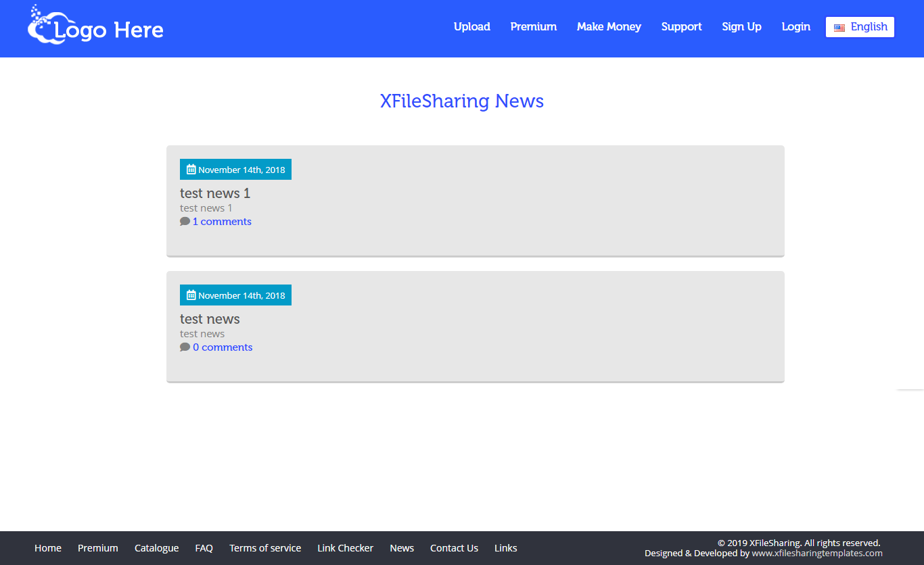The width and height of the screenshot is (924, 565).
Task: Click speech bubble icon beside 0 comments
Action: [x=185, y=347]
